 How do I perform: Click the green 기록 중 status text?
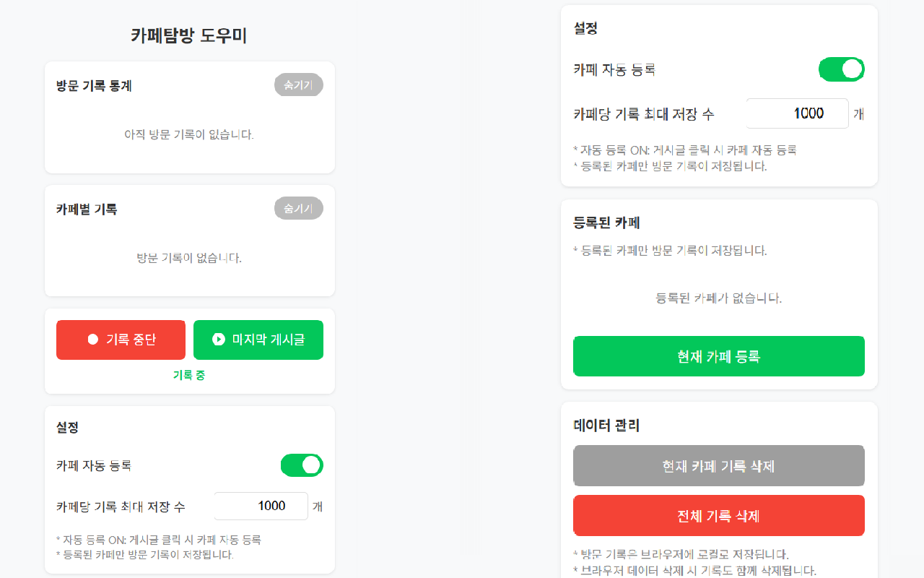(189, 375)
